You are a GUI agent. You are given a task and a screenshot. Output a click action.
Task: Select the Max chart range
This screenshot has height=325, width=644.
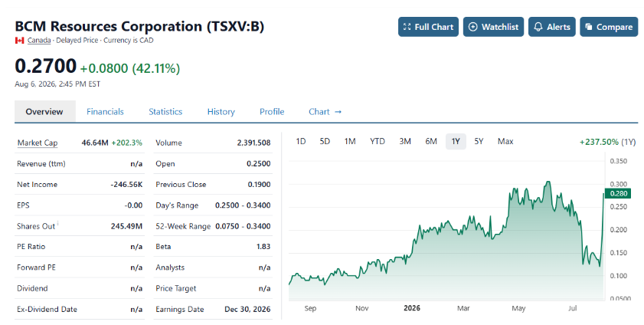tap(505, 141)
